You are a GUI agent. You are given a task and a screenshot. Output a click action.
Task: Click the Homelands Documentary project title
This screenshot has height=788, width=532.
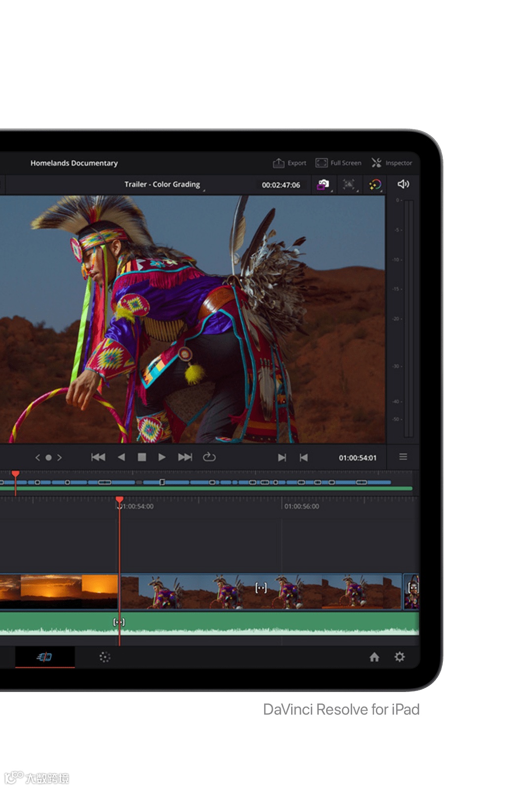74,163
